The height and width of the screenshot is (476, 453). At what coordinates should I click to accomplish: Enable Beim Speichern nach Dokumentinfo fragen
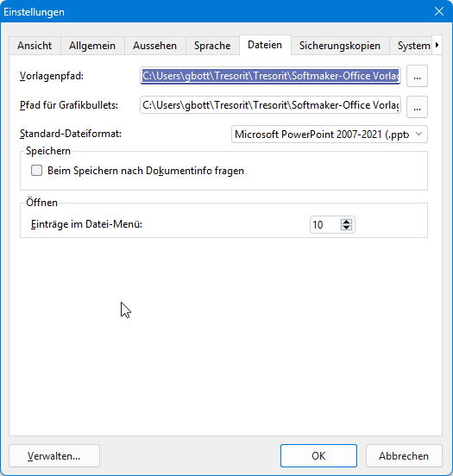click(x=37, y=170)
